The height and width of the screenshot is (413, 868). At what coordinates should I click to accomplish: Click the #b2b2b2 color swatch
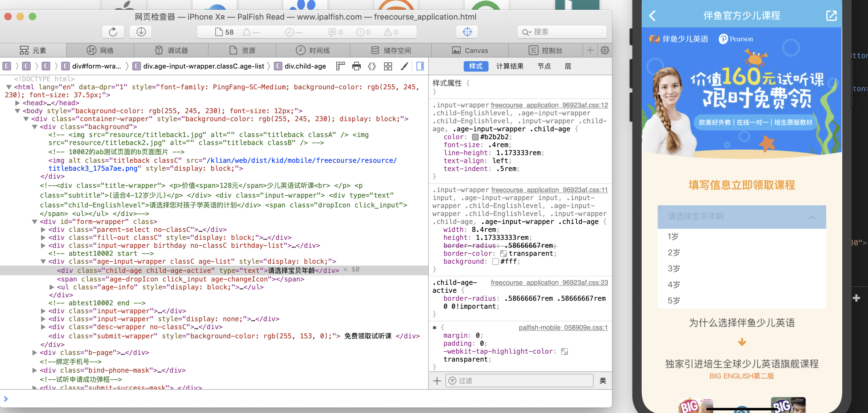click(x=475, y=137)
